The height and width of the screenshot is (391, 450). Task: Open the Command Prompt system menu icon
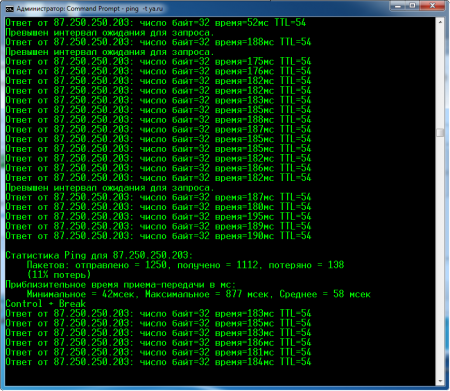click(10, 9)
